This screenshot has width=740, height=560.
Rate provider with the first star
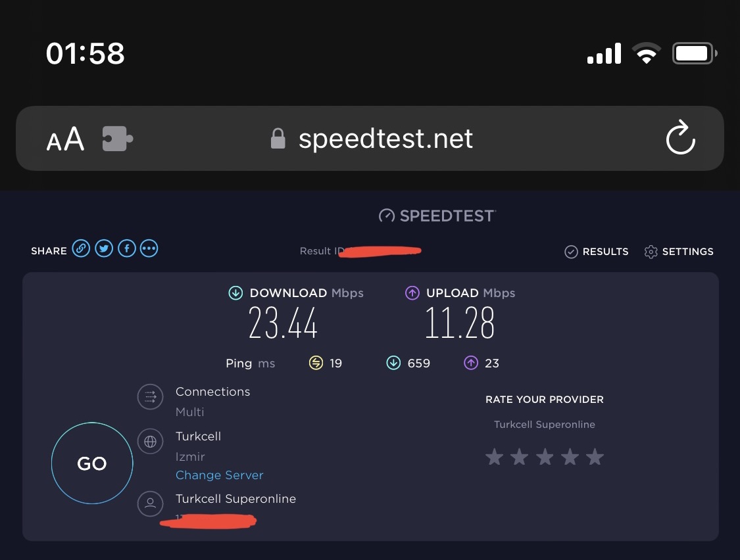494,457
